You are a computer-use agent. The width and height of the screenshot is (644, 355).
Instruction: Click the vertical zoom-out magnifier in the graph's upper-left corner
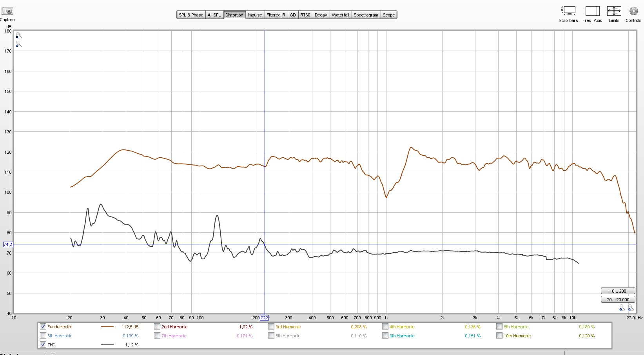(18, 44)
